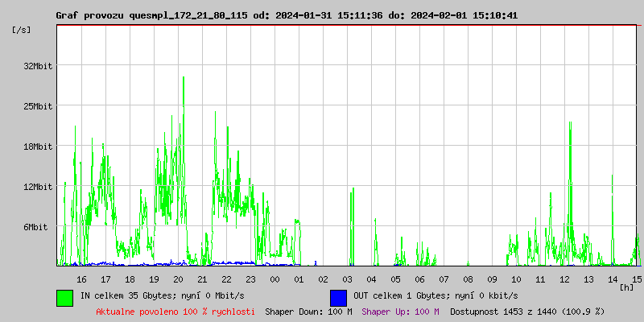Click the green IN legend swatch
This screenshot has width=644, height=322.
(x=64, y=297)
